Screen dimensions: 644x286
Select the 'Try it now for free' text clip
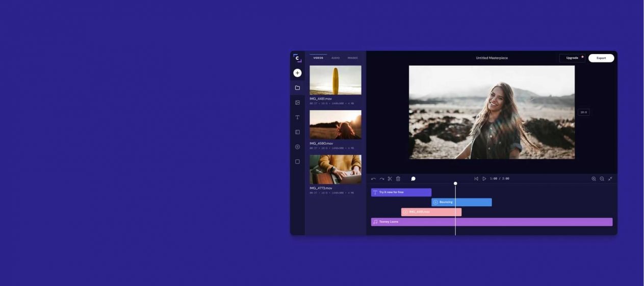click(x=401, y=193)
